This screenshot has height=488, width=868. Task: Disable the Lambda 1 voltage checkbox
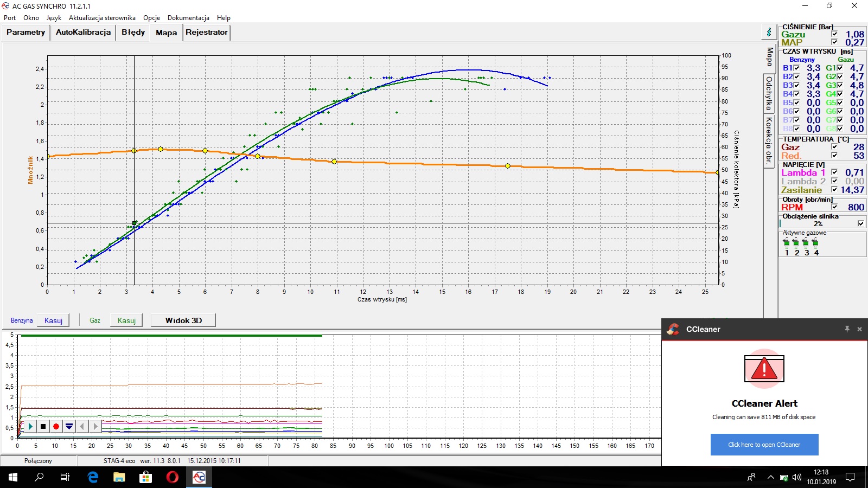point(834,172)
